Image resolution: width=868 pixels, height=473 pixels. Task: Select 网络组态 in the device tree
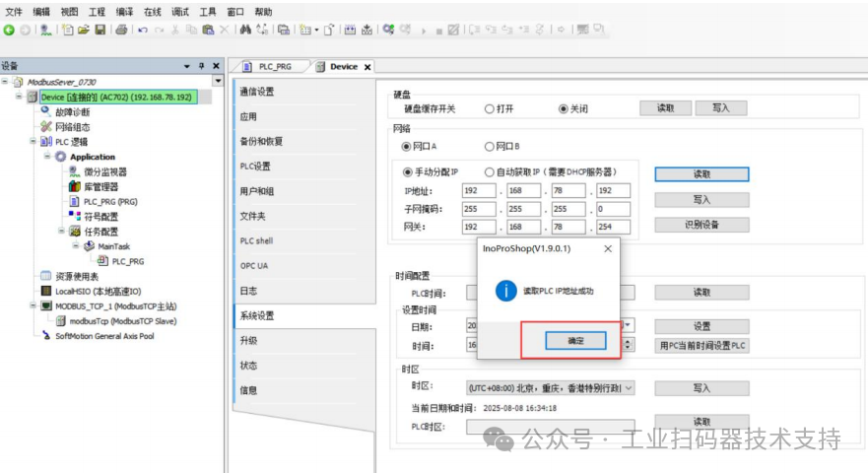[73, 127]
